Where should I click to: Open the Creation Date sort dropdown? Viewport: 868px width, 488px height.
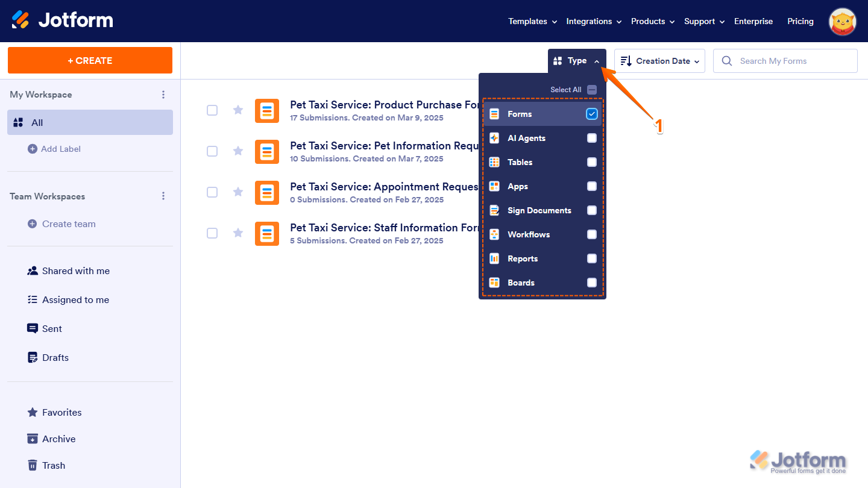pos(659,60)
